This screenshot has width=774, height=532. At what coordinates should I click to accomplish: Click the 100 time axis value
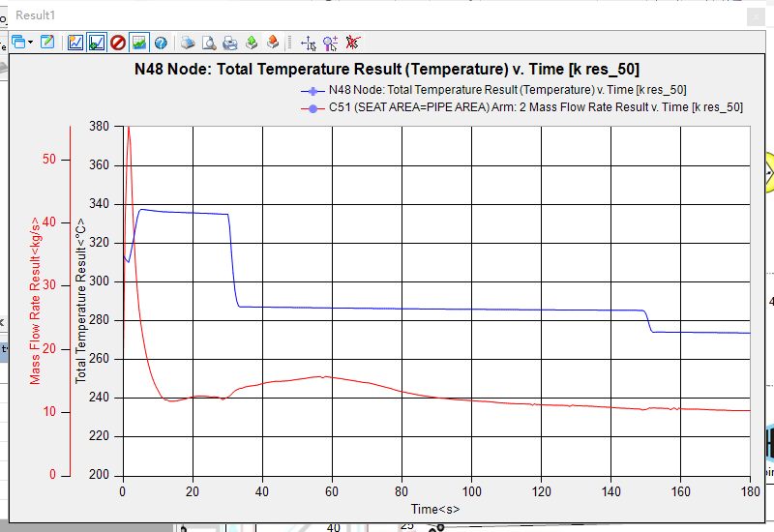coord(471,491)
